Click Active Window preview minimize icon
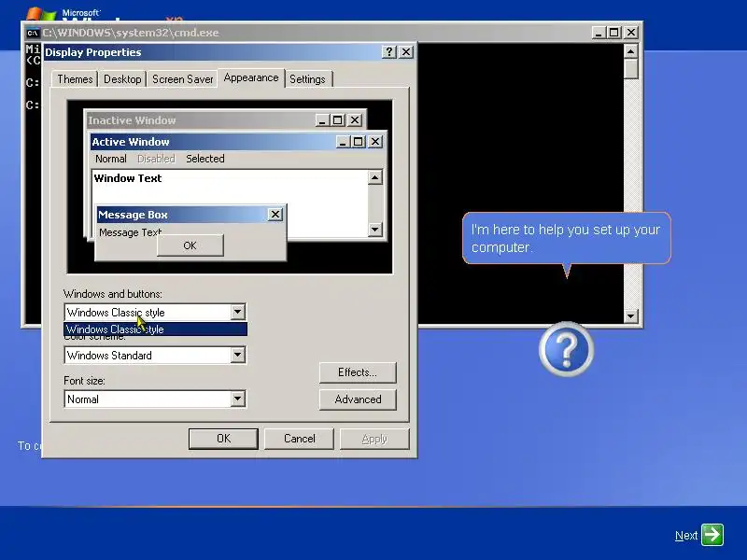Screen dimensions: 747x560 coord(343,142)
